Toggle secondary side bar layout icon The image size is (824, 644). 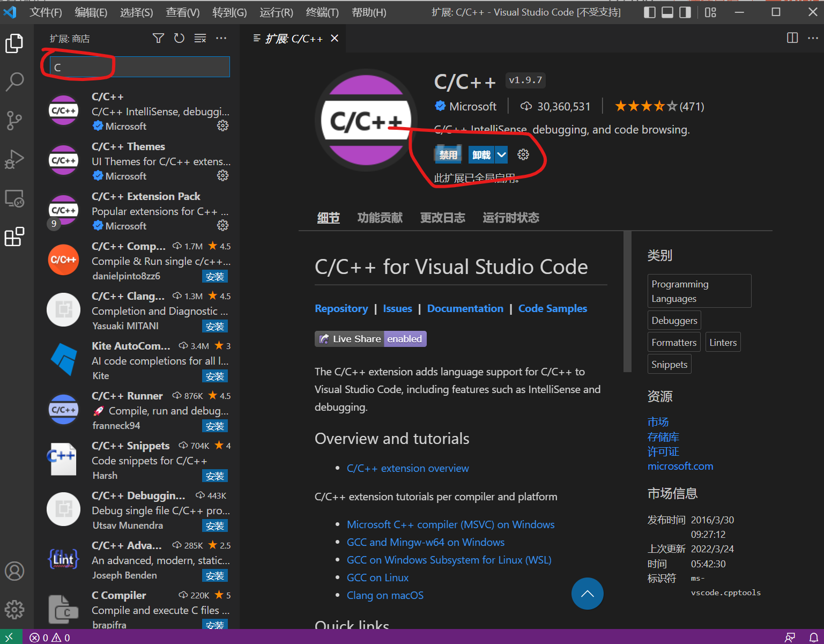685,12
